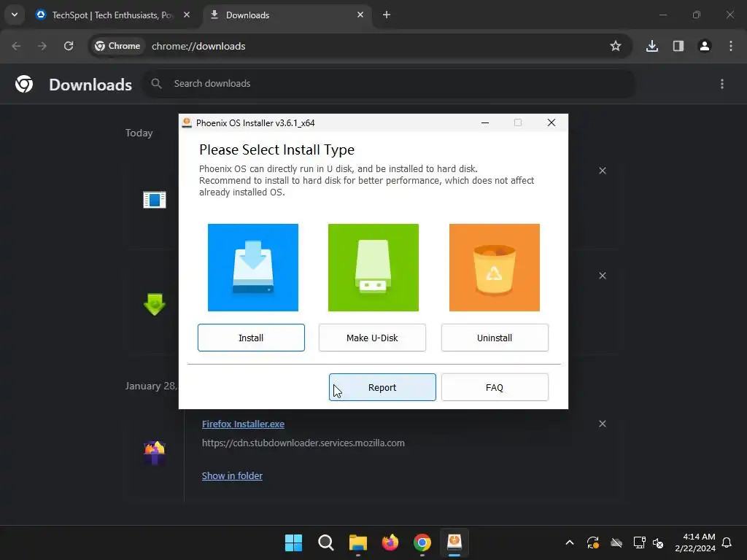Click the Chrome site info chip

tap(117, 46)
